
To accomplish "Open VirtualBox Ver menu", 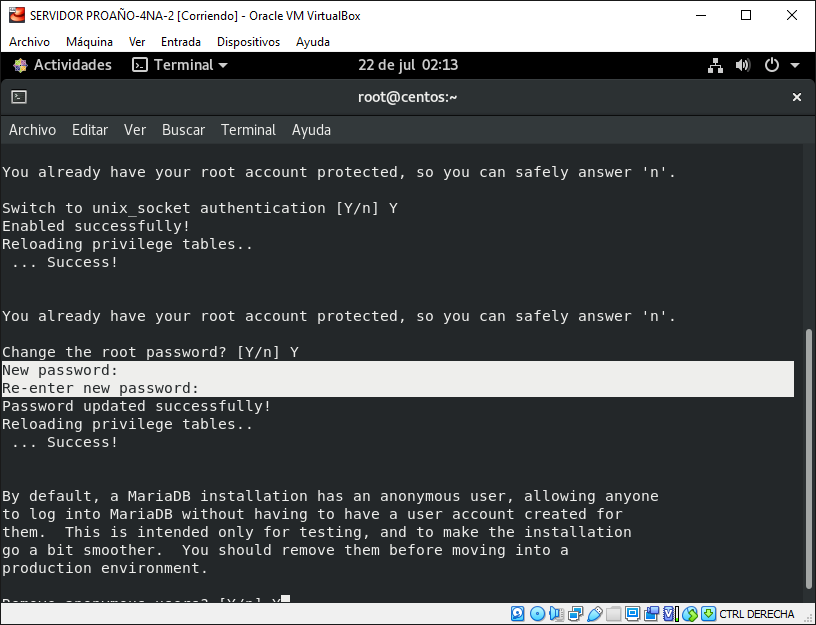I will tap(137, 42).
